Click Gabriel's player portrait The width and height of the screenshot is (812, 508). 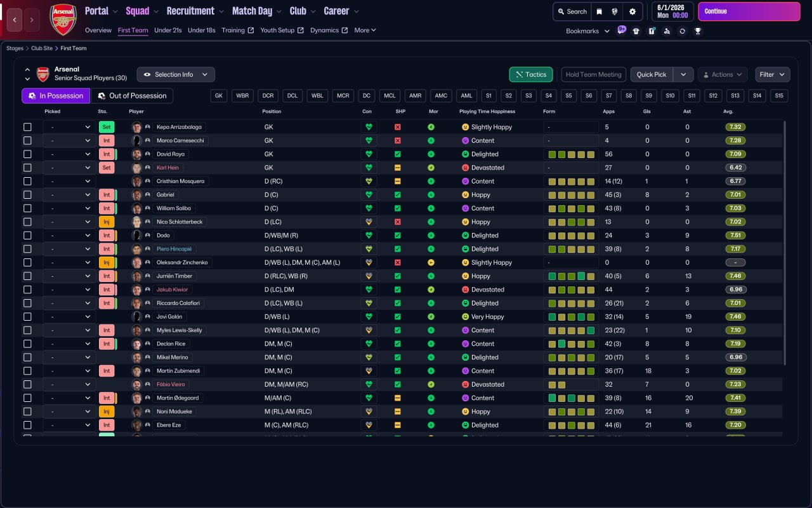(136, 195)
